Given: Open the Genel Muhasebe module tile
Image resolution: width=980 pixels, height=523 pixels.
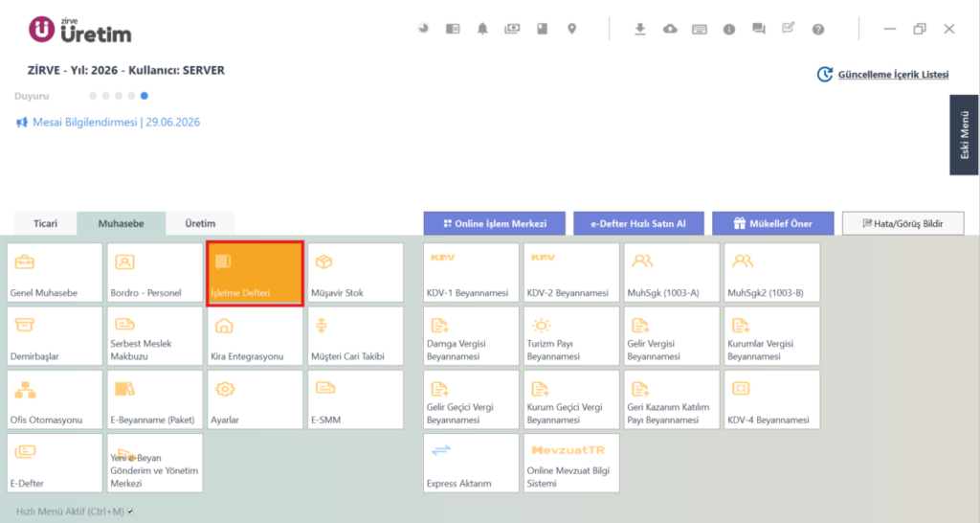Looking at the screenshot, I should pyautogui.click(x=55, y=273).
